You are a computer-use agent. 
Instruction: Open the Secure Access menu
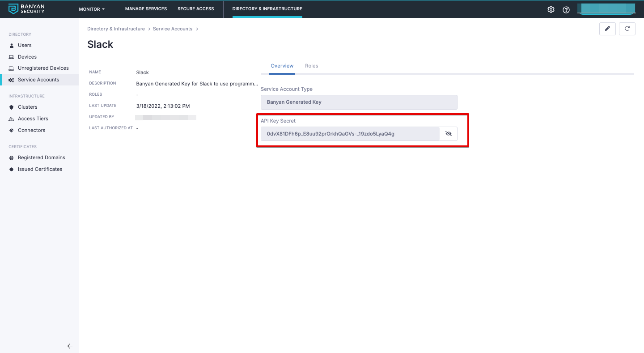pos(196,9)
